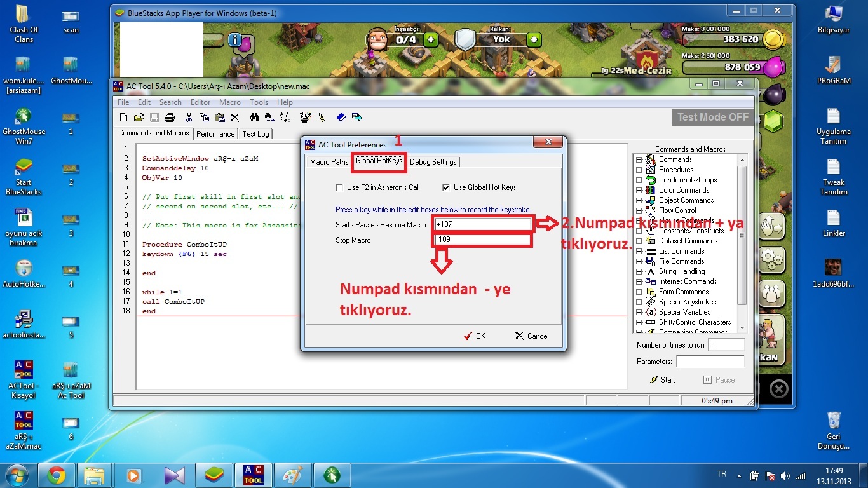The width and height of the screenshot is (868, 488).
Task: Open Google Chrome from the taskbar
Action: coord(56,475)
